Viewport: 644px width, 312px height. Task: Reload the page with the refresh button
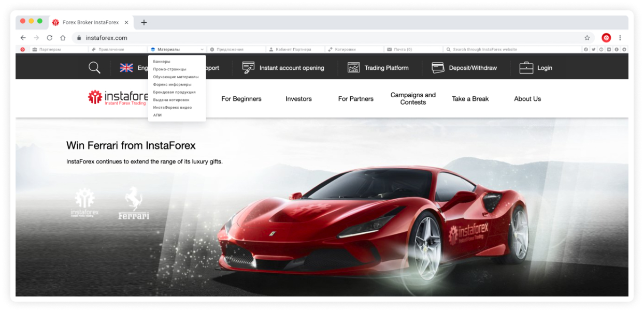(50, 38)
